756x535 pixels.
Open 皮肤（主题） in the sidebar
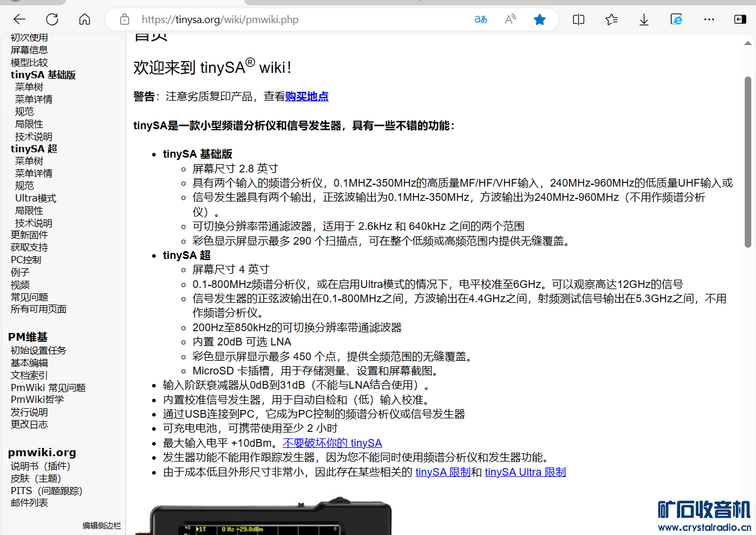[36, 479]
